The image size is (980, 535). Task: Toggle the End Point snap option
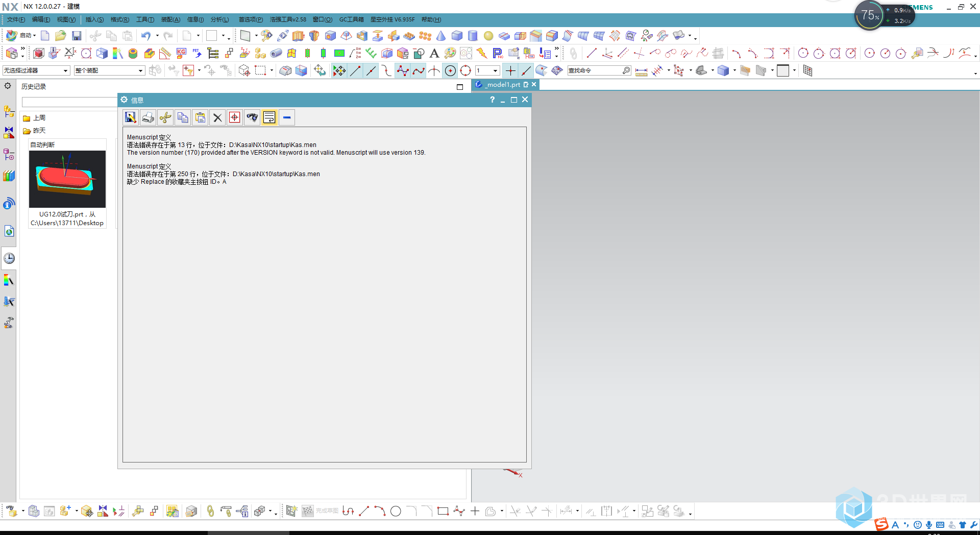tap(355, 71)
